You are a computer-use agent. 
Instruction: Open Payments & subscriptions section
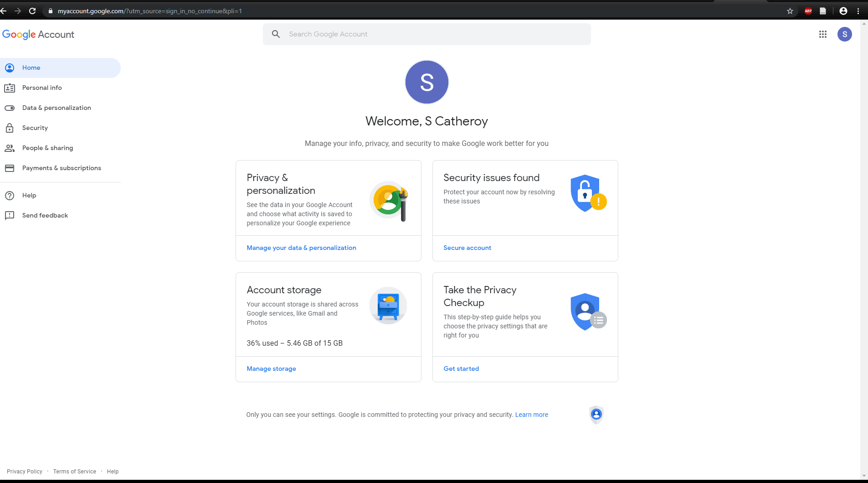click(x=60, y=168)
